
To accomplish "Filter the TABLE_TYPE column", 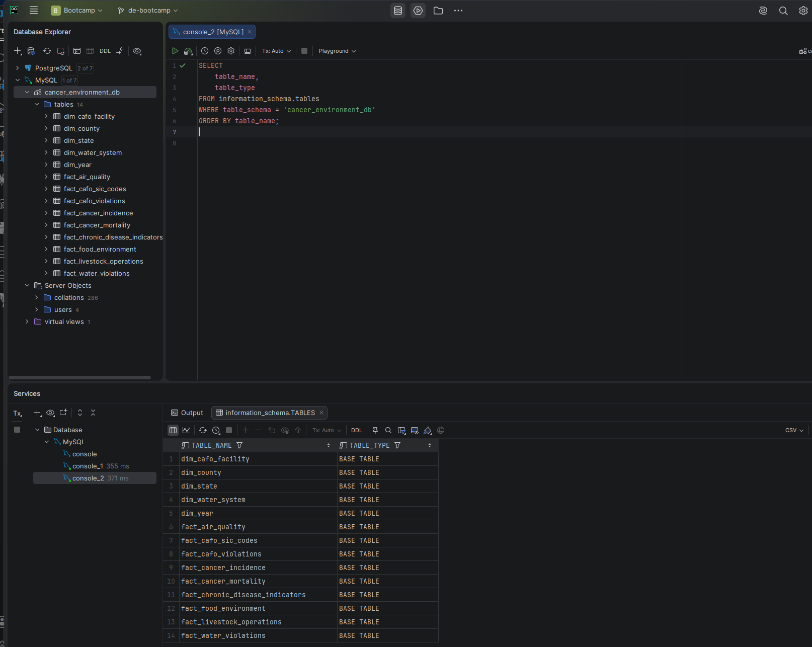I will pos(397,445).
